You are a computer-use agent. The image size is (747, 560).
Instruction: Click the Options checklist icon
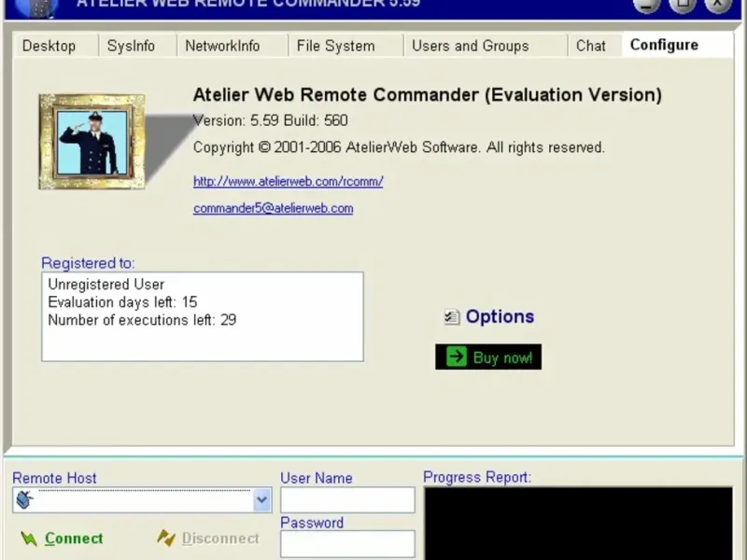tap(452, 317)
